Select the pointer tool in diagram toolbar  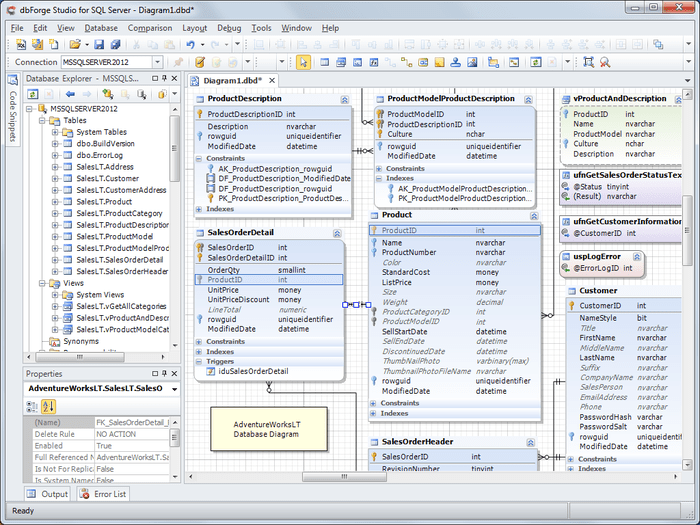pos(304,62)
